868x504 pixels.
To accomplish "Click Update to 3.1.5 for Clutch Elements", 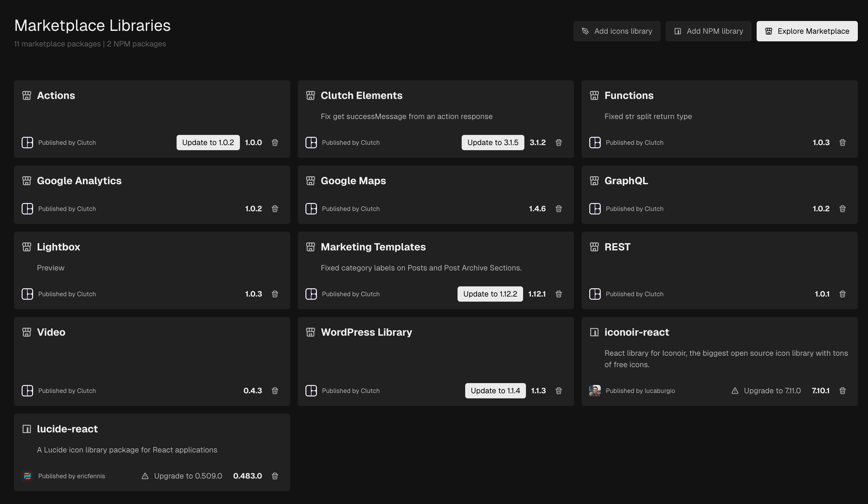I will tap(493, 143).
